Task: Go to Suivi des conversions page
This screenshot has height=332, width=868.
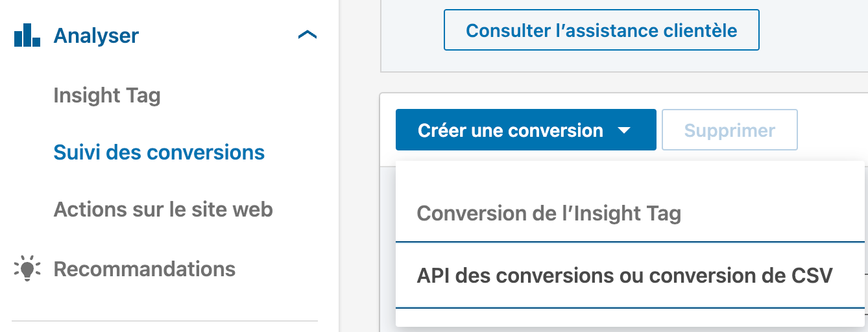Action: click(159, 152)
